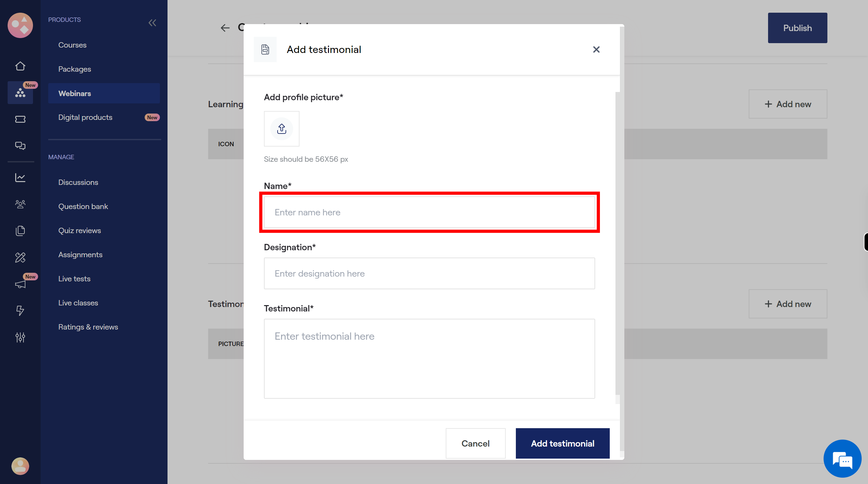Click the close X button on dialog
The image size is (868, 484).
[595, 49]
